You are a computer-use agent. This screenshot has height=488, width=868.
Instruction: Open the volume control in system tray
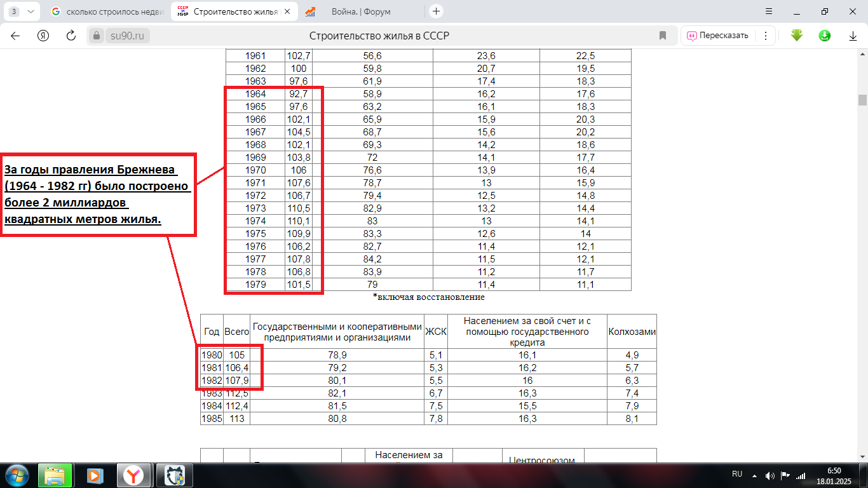pos(770,475)
